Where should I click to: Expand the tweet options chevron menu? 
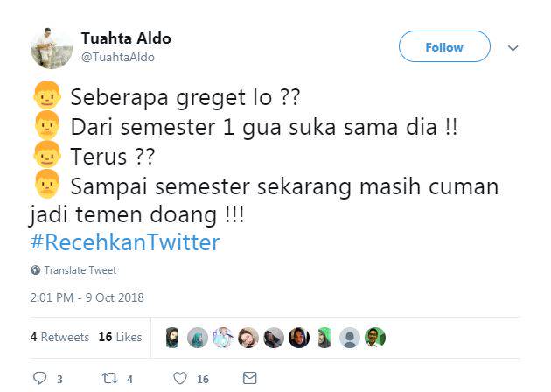pos(513,48)
